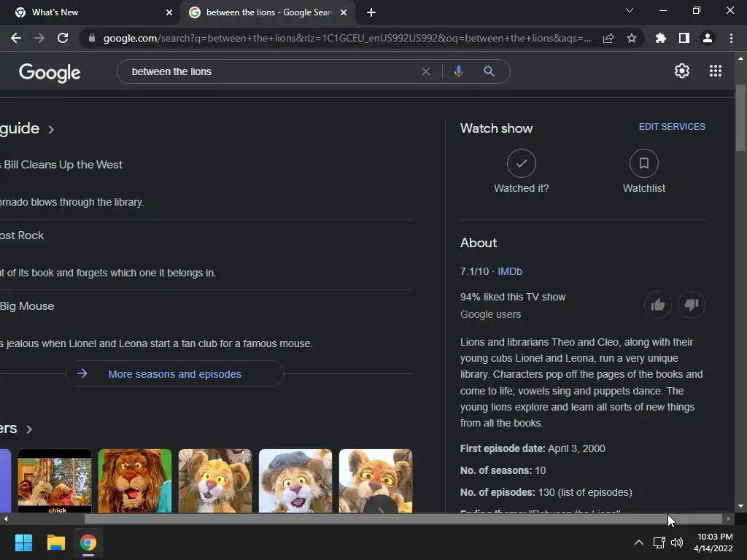Submit search with magnifier icon
This screenshot has height=560, width=747.
click(489, 71)
